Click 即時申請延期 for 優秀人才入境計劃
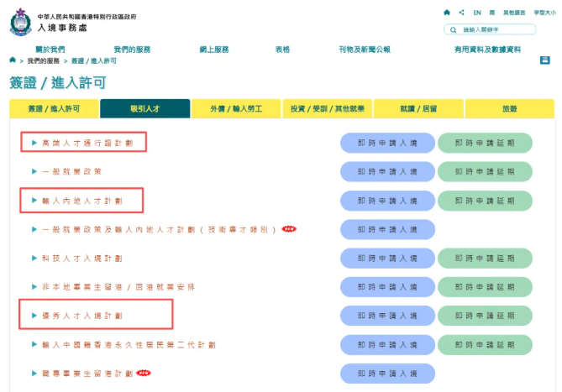The height and width of the screenshot is (392, 562). coord(485,316)
